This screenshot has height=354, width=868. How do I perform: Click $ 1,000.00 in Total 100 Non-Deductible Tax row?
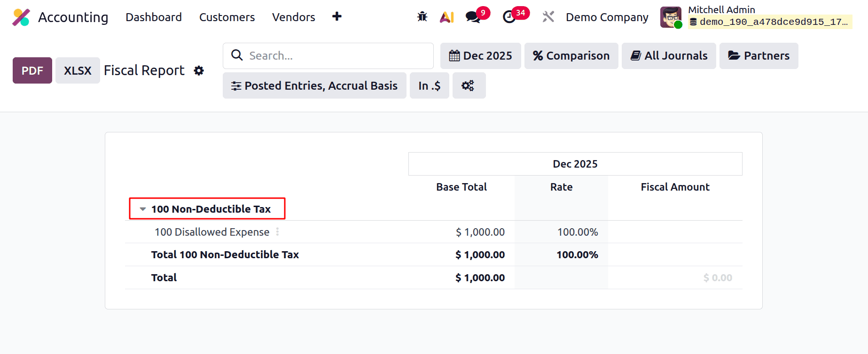coord(480,254)
